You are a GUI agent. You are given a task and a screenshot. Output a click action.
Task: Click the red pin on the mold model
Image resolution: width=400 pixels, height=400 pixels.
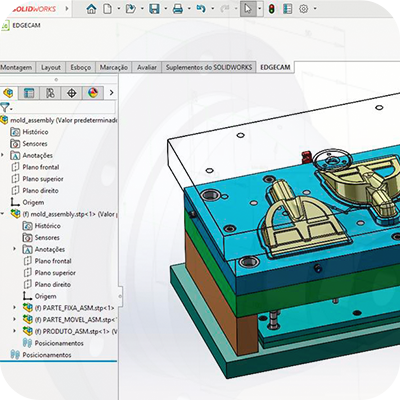pos(305,157)
